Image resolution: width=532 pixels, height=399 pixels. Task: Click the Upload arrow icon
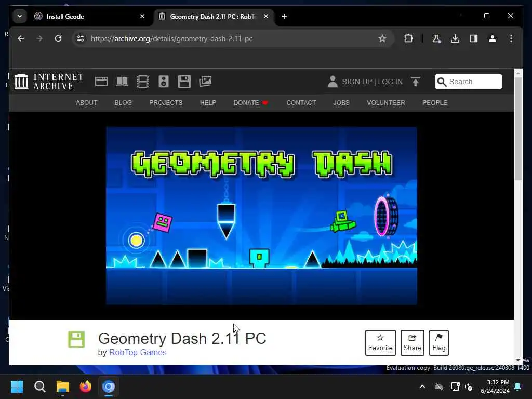pyautogui.click(x=415, y=82)
